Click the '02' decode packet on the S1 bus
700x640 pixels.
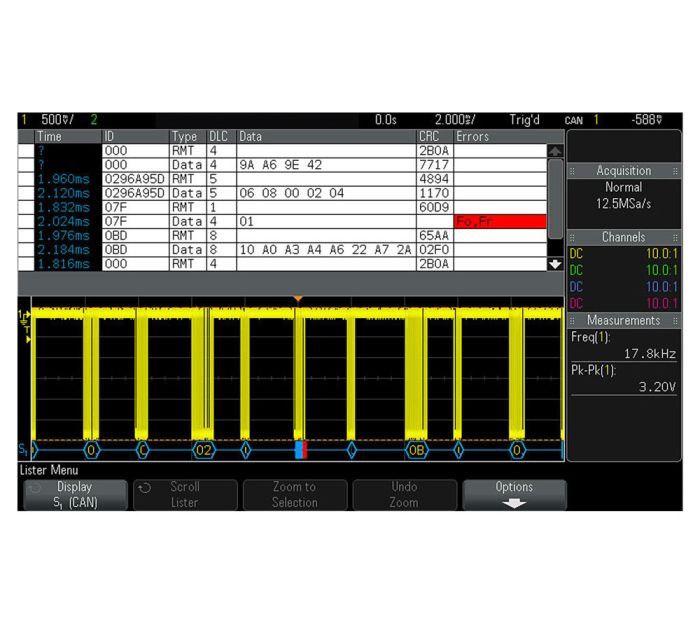204,450
